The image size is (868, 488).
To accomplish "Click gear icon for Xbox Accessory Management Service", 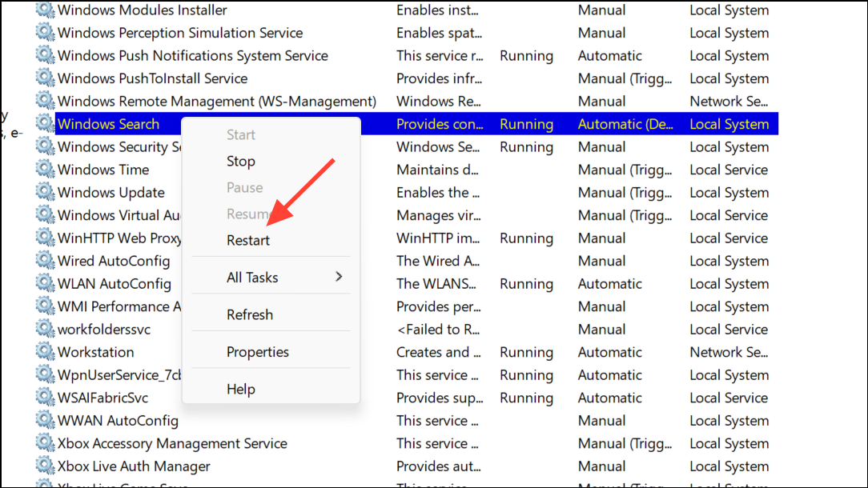I will pos(46,442).
